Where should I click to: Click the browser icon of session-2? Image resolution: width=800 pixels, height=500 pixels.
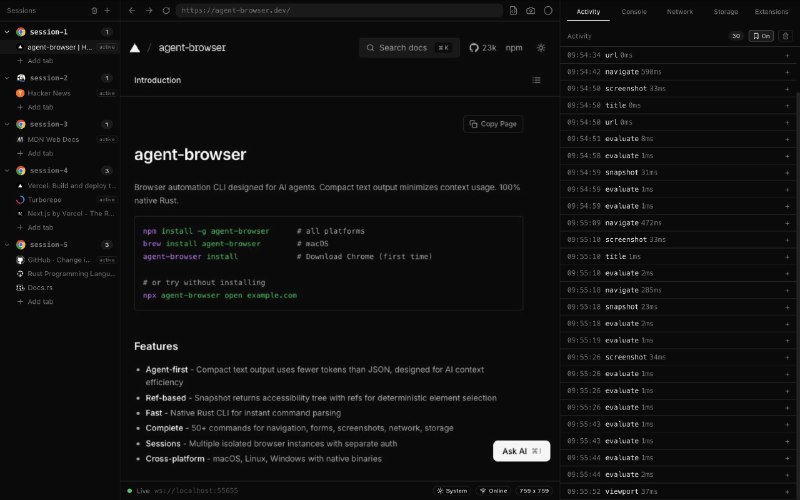pyautogui.click(x=21, y=78)
